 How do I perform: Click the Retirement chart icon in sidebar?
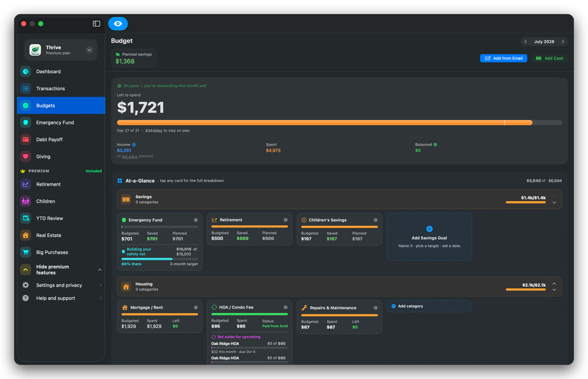click(x=26, y=184)
